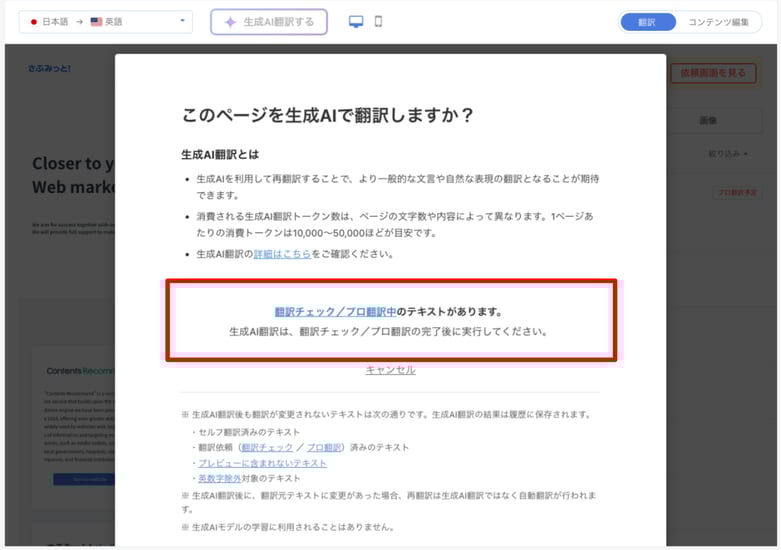Open the 英数字除外 link
Screen dimensions: 781x550
click(x=219, y=479)
